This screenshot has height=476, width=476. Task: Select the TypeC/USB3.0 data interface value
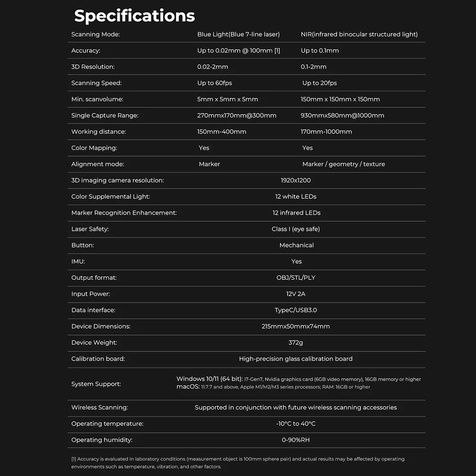296,310
